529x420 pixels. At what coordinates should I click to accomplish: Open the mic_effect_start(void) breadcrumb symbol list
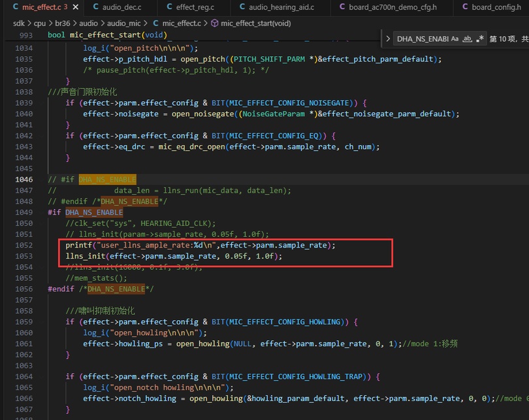click(256, 24)
